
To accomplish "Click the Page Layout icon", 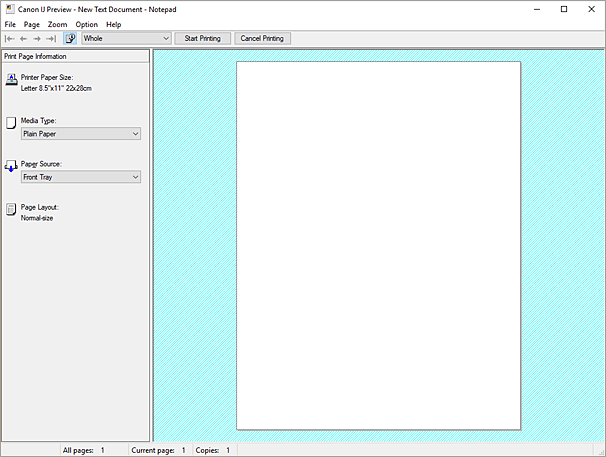I will pos(12,210).
